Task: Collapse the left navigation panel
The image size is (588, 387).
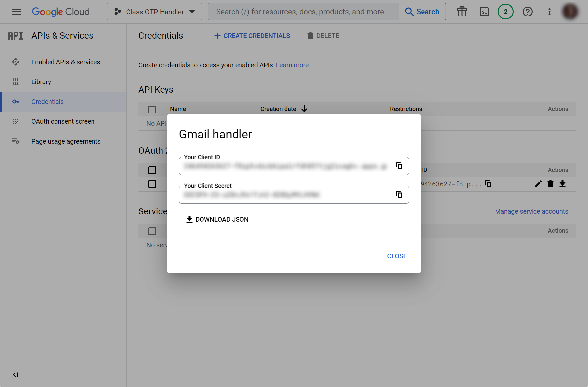Action: click(15, 375)
